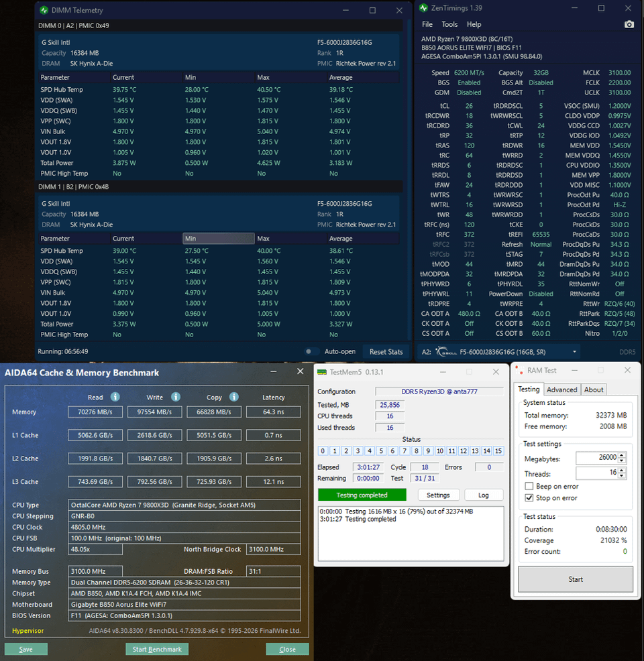Click the Hypervisor label in AIDA64
644x661 pixels.
(x=28, y=631)
